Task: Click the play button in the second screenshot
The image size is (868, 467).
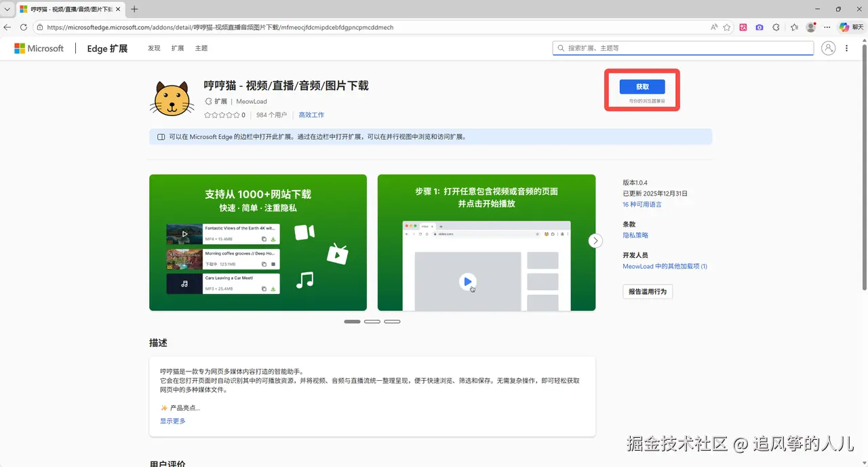Action: coord(468,281)
